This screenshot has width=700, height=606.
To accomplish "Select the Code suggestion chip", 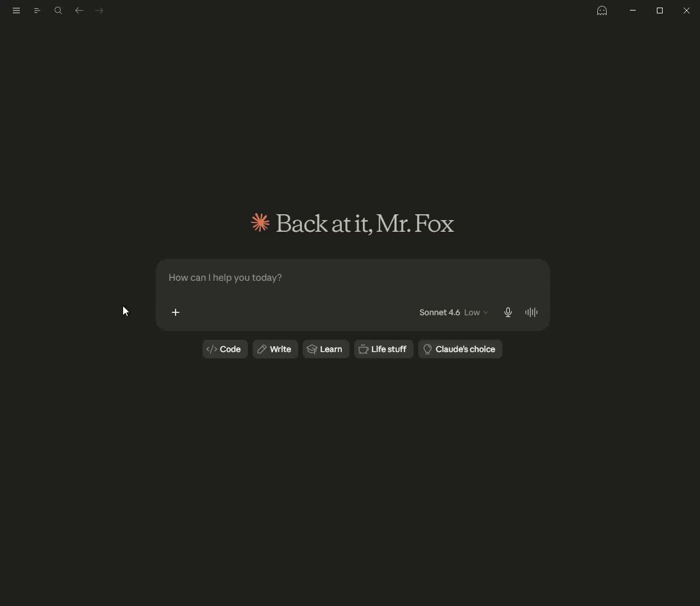I will pos(225,349).
